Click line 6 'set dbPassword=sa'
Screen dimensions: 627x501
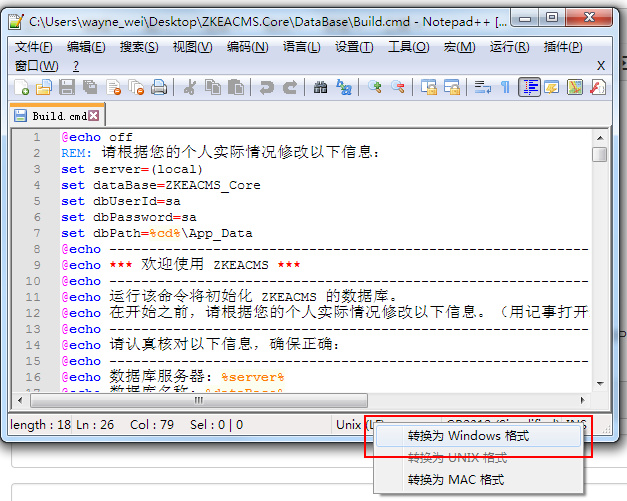pos(129,217)
